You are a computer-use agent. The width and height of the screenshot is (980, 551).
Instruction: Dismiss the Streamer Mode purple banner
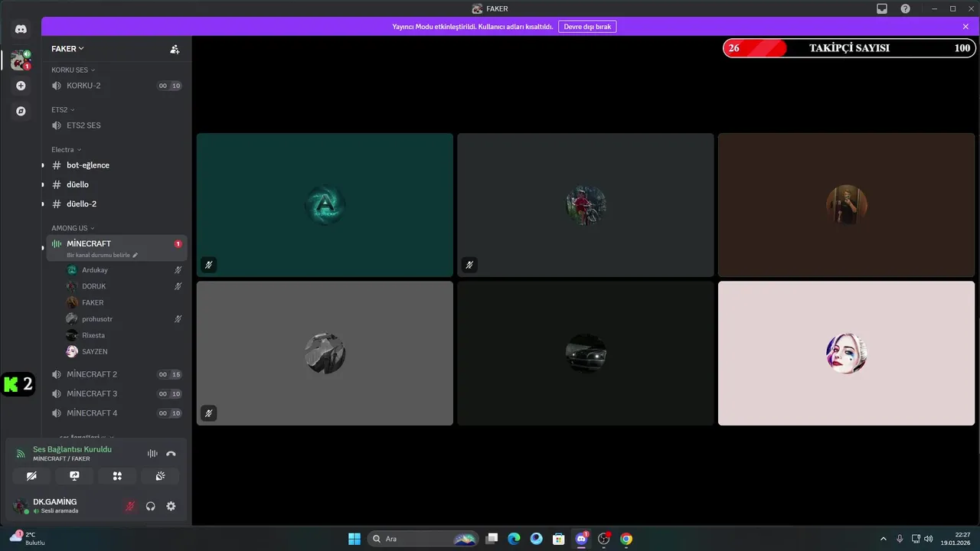[x=965, y=26]
